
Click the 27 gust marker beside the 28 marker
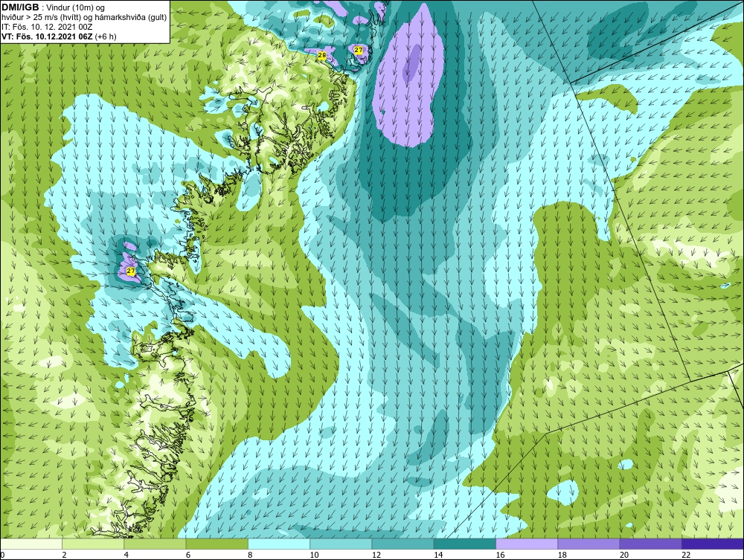pyautogui.click(x=359, y=50)
